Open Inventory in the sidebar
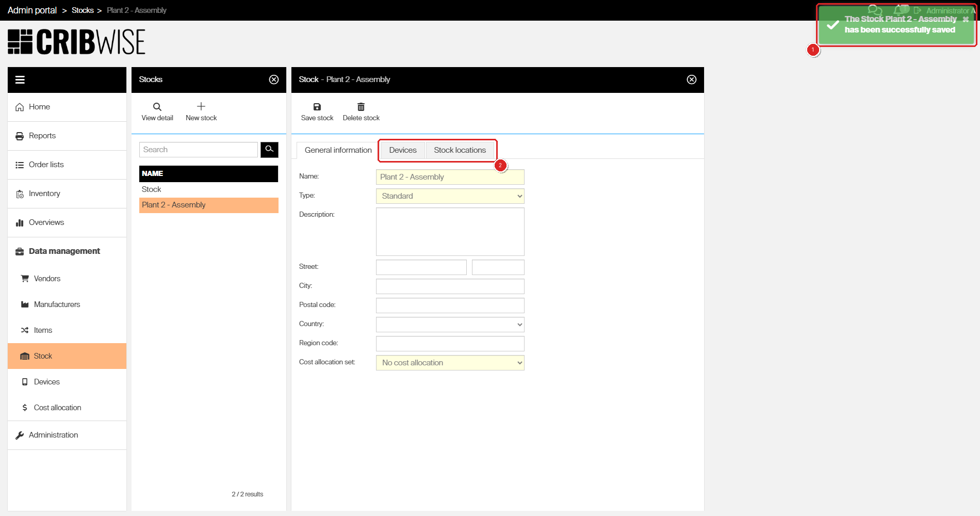 point(67,193)
